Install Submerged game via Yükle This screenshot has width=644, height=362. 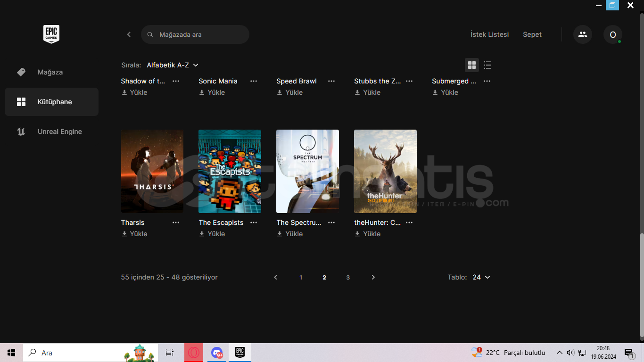(x=446, y=92)
